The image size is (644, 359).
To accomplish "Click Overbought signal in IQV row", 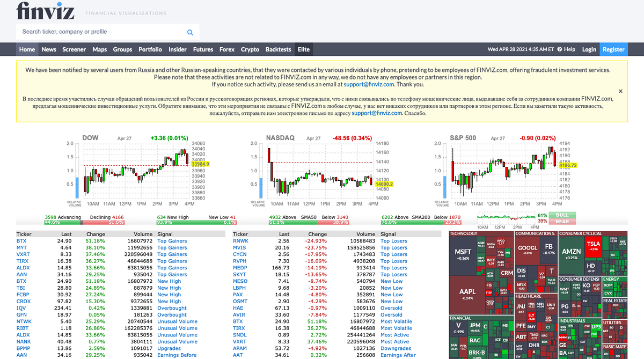I will tap(172, 308).
